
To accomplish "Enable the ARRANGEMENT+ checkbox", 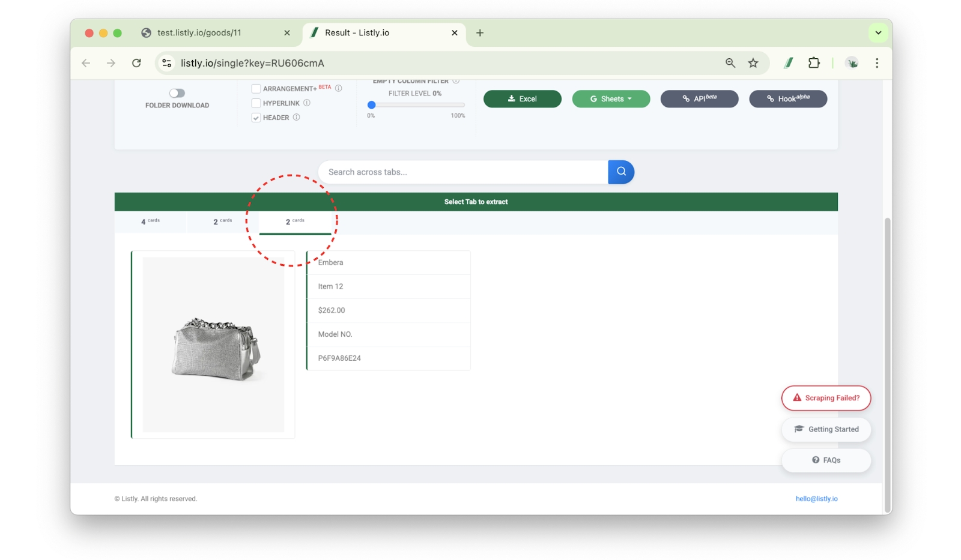I will coord(256,89).
